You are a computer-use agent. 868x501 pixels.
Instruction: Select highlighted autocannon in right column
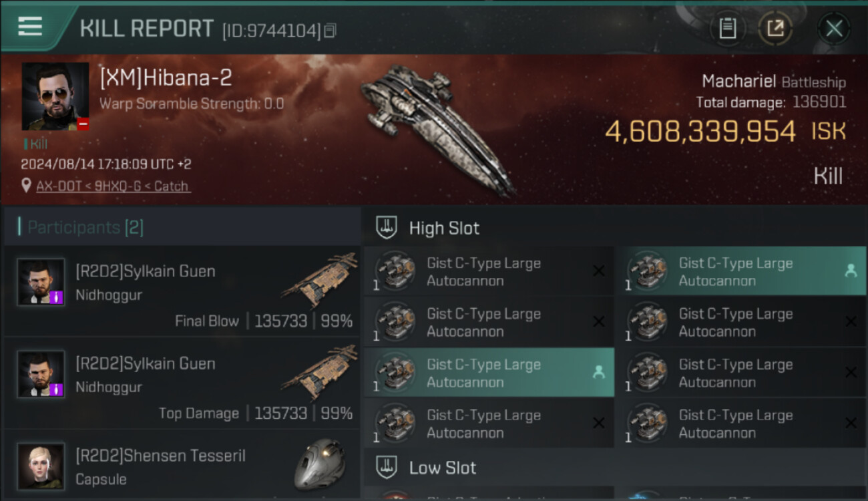coord(740,272)
